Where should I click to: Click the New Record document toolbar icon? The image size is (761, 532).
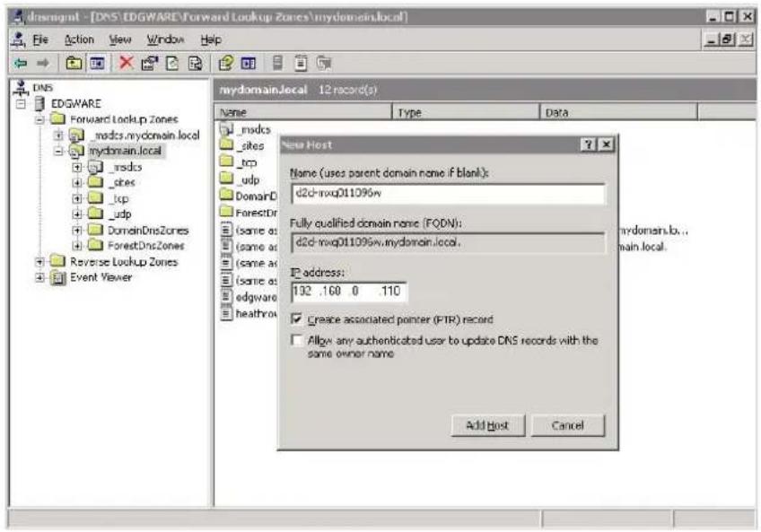click(301, 63)
